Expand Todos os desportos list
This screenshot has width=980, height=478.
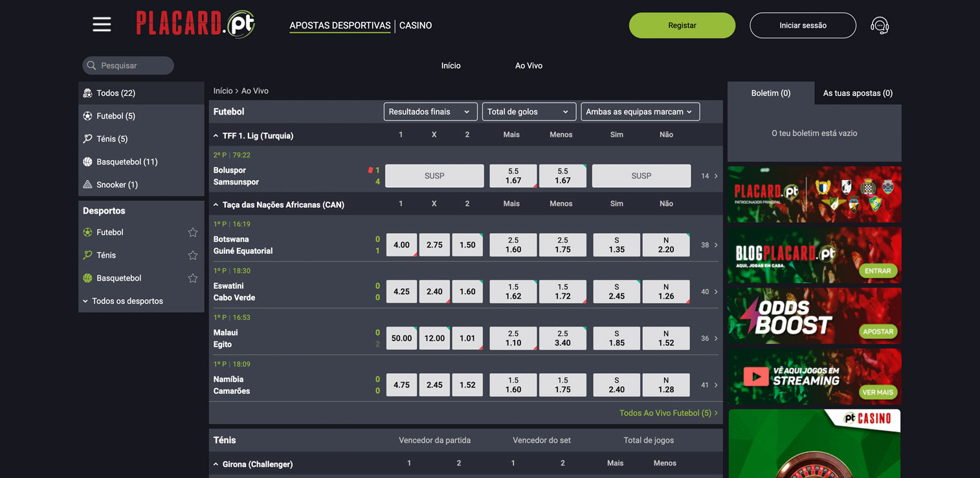[123, 301]
